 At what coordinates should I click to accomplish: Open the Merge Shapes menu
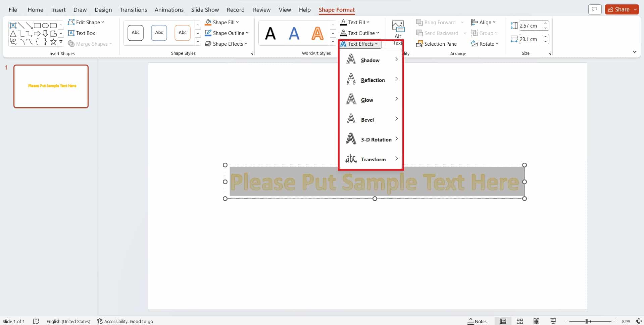point(90,44)
